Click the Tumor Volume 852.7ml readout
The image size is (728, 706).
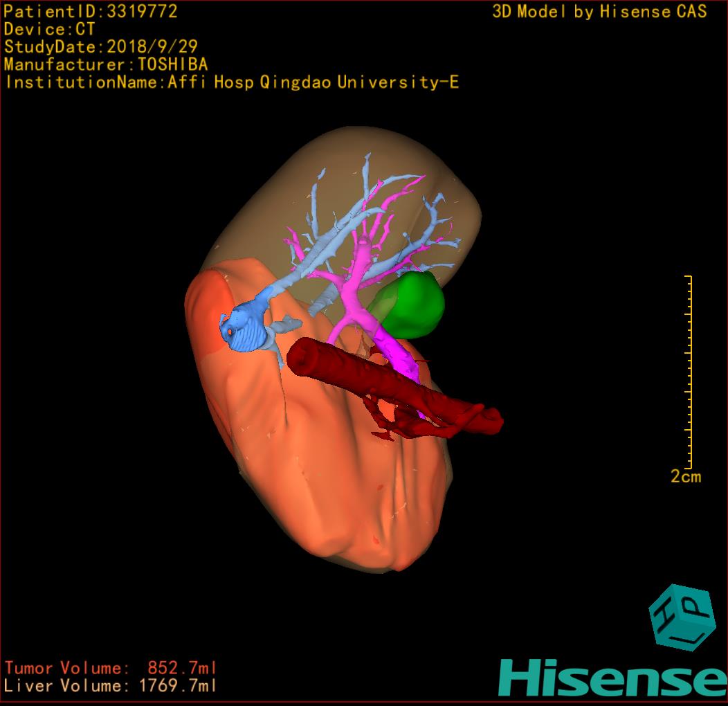pos(111,668)
